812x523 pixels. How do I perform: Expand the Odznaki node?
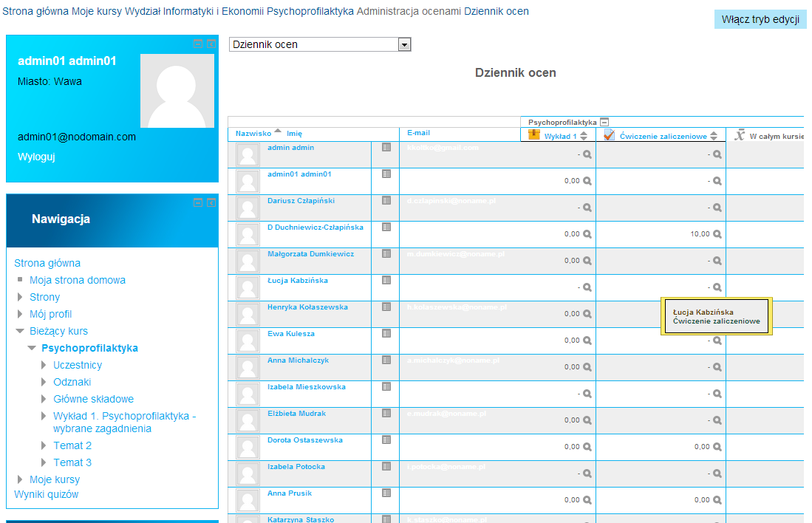[x=44, y=382]
